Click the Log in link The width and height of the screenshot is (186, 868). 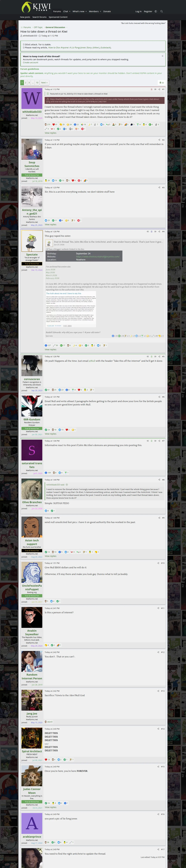pos(138,11)
